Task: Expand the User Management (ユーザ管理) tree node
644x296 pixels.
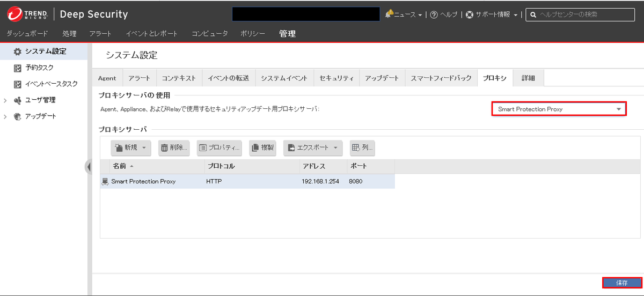Action: [5, 100]
